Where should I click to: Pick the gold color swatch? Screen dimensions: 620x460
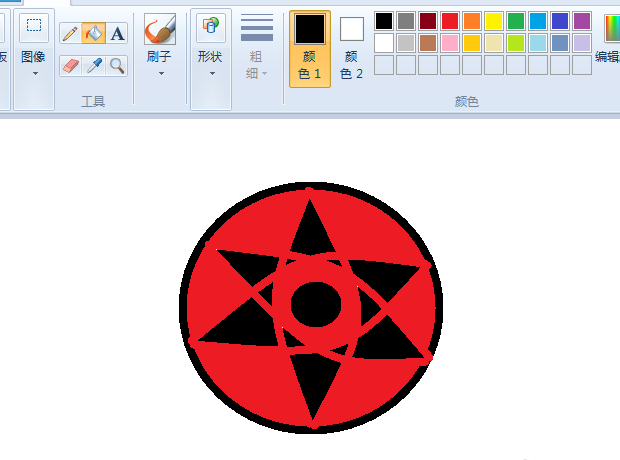click(x=472, y=43)
